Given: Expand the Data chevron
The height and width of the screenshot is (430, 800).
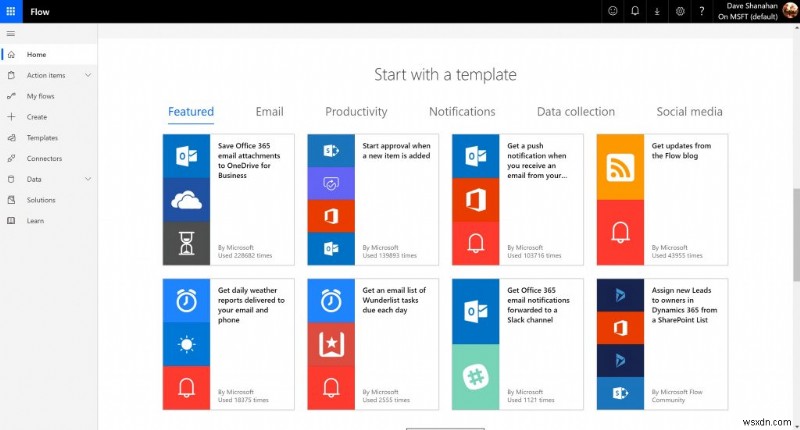Looking at the screenshot, I should (x=88, y=179).
